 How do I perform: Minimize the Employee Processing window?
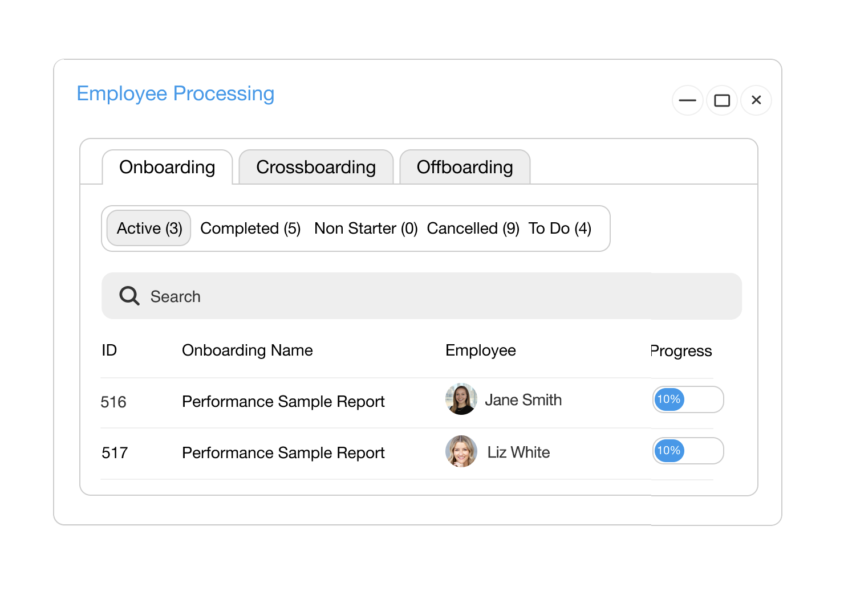pyautogui.click(x=687, y=100)
